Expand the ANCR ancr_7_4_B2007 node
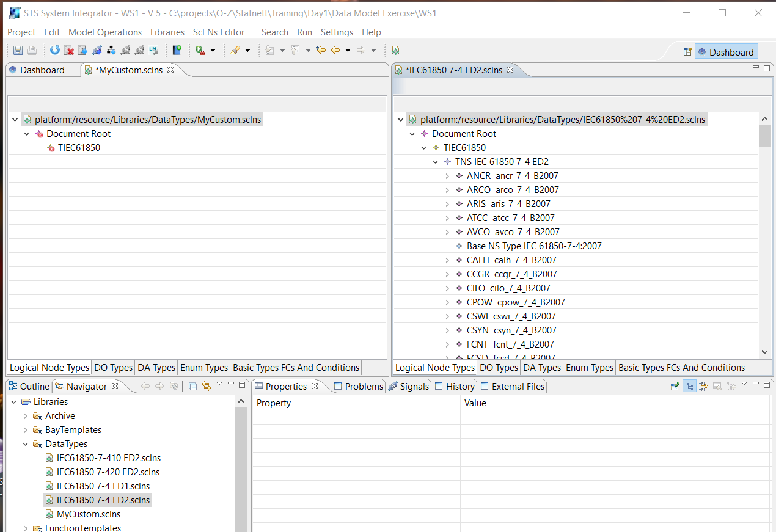This screenshot has height=532, width=776. [x=447, y=176]
